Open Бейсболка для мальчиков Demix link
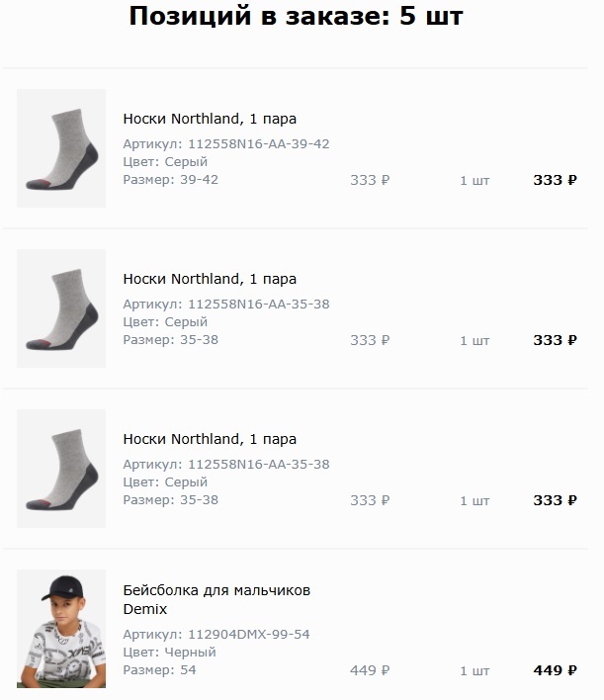This screenshot has height=700, width=604. coord(216,599)
